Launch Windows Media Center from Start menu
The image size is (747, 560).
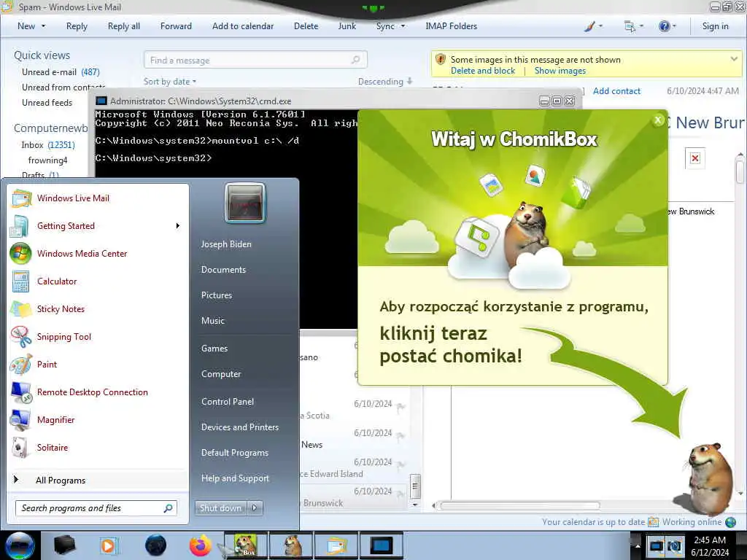82,253
